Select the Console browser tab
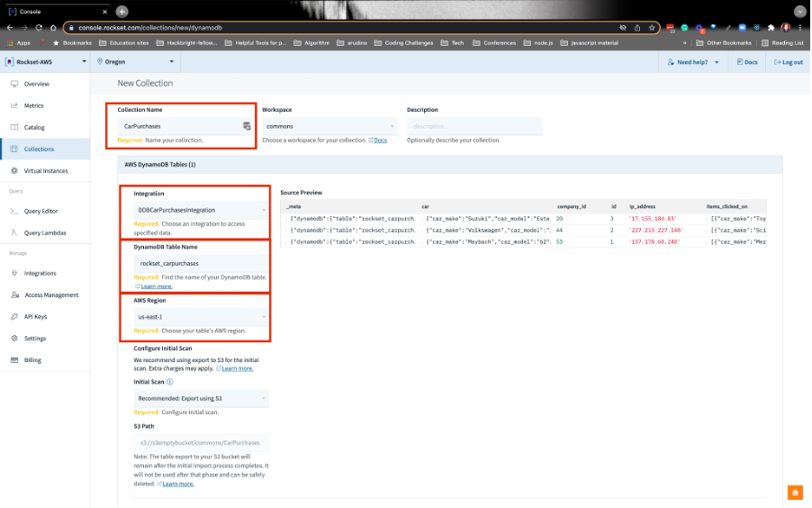 coord(57,12)
